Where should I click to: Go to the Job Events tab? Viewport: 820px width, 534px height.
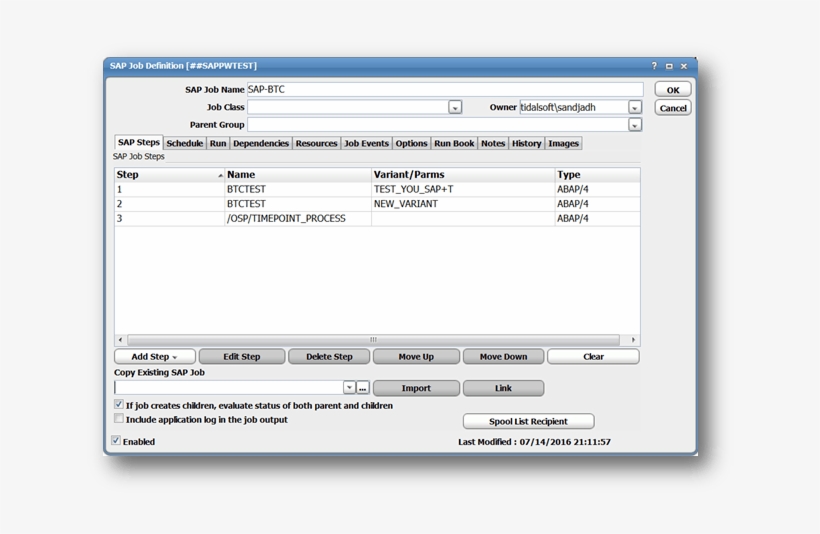(x=367, y=143)
